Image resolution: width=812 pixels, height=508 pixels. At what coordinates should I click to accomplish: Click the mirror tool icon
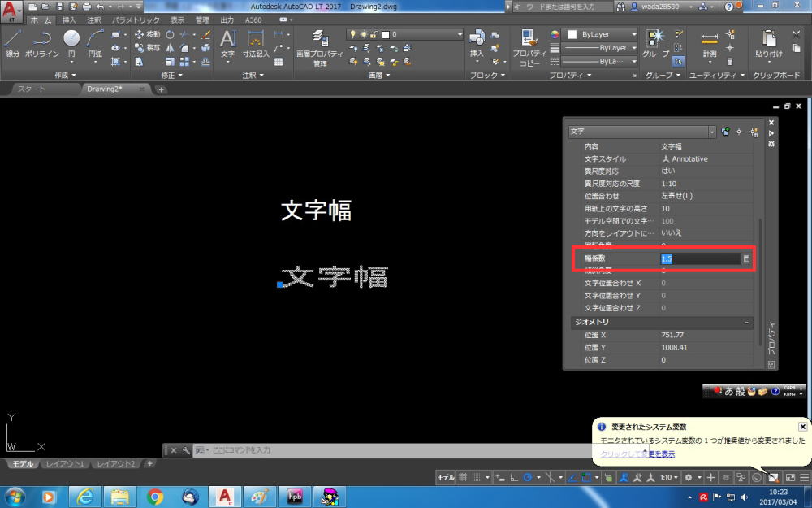click(170, 48)
